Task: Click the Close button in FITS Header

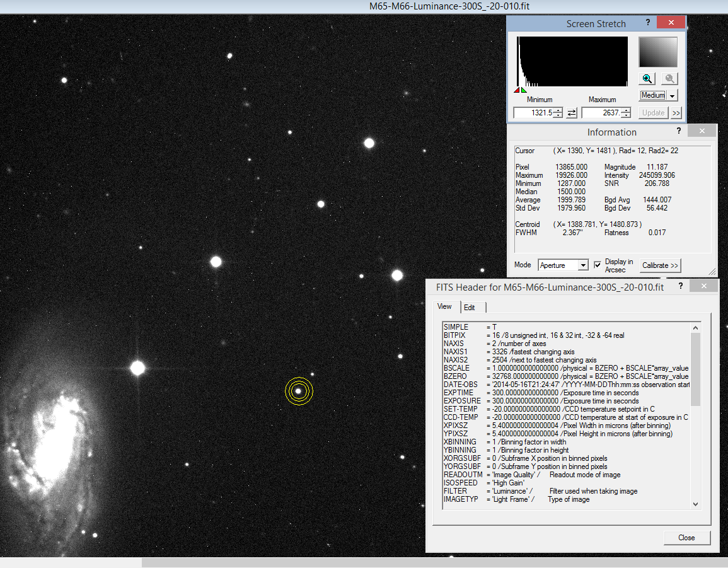Action: [686, 538]
